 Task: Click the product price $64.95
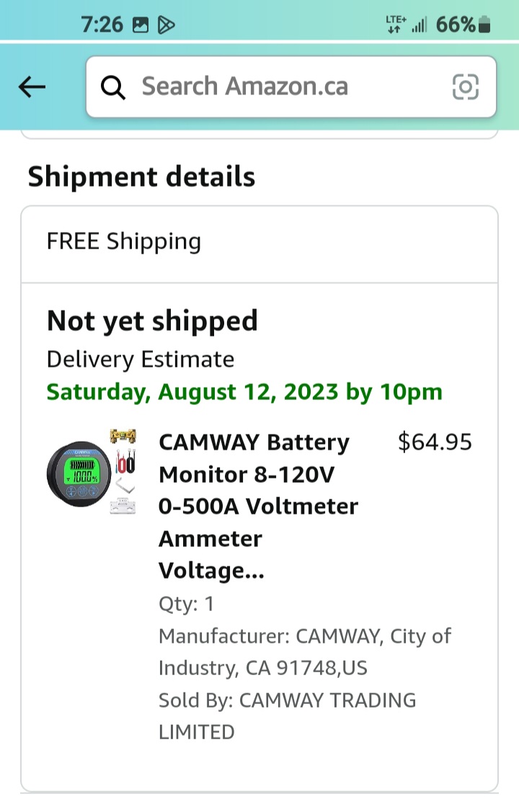pyautogui.click(x=435, y=442)
